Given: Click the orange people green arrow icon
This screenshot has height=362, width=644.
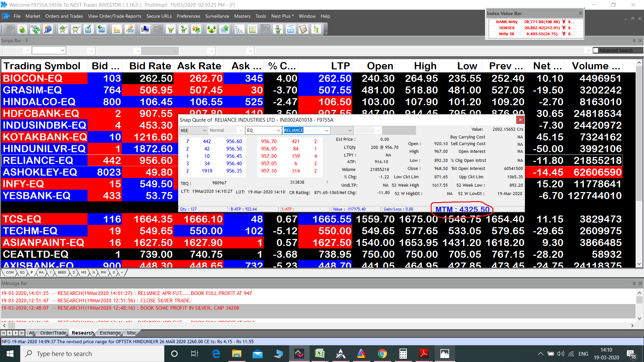Looking at the screenshot, I should pyautogui.click(x=196, y=29).
